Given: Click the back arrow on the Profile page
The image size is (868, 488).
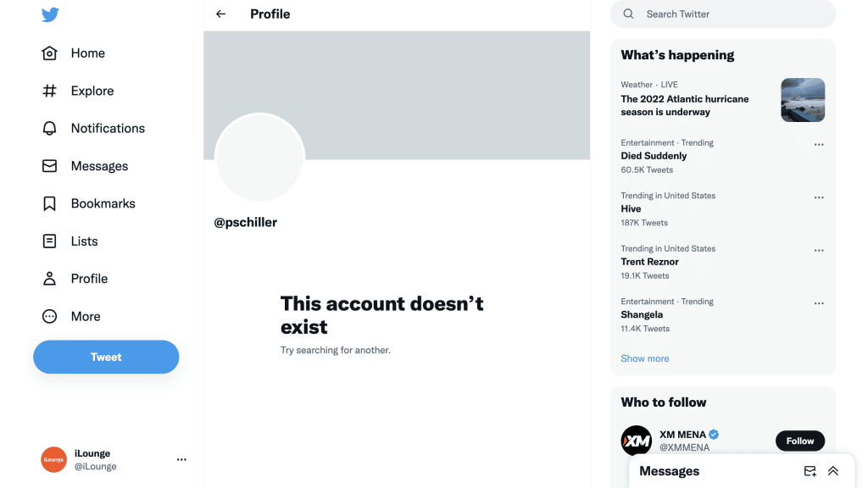Looking at the screenshot, I should 220,14.
